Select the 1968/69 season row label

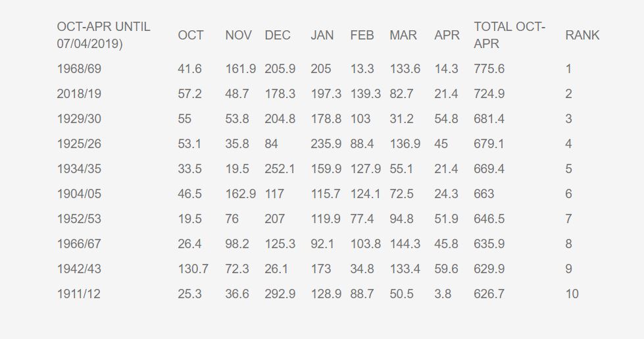click(79, 69)
